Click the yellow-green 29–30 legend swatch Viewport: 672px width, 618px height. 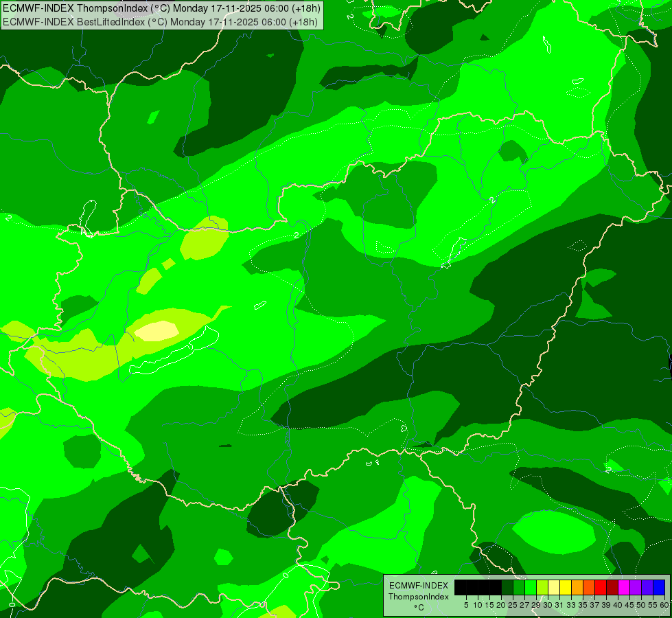point(542,587)
